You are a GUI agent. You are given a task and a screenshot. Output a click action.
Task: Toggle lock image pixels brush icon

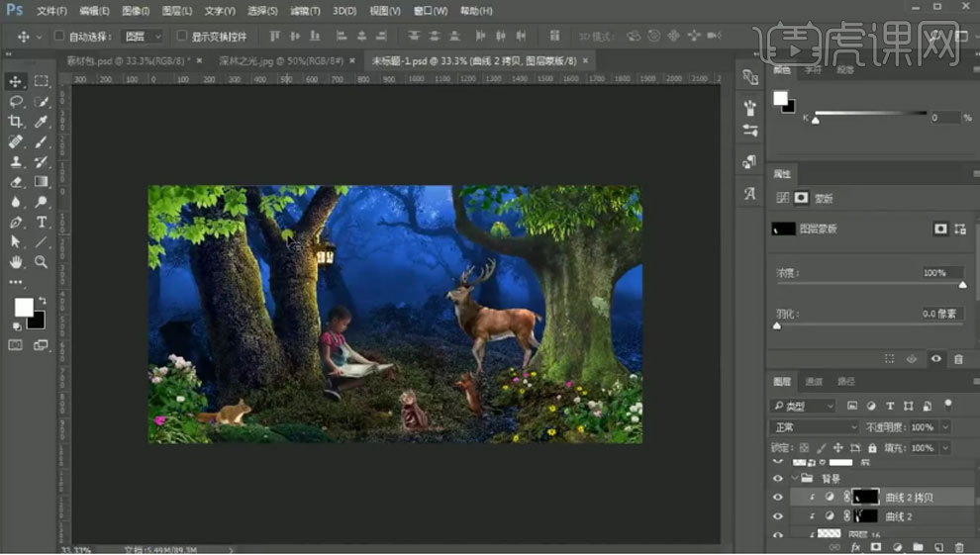(x=822, y=447)
